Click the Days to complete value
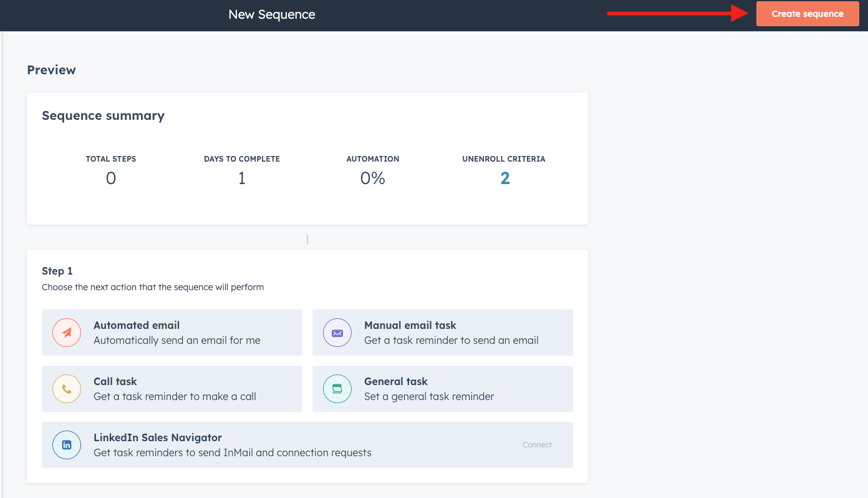The height and width of the screenshot is (498, 868). pos(241,178)
